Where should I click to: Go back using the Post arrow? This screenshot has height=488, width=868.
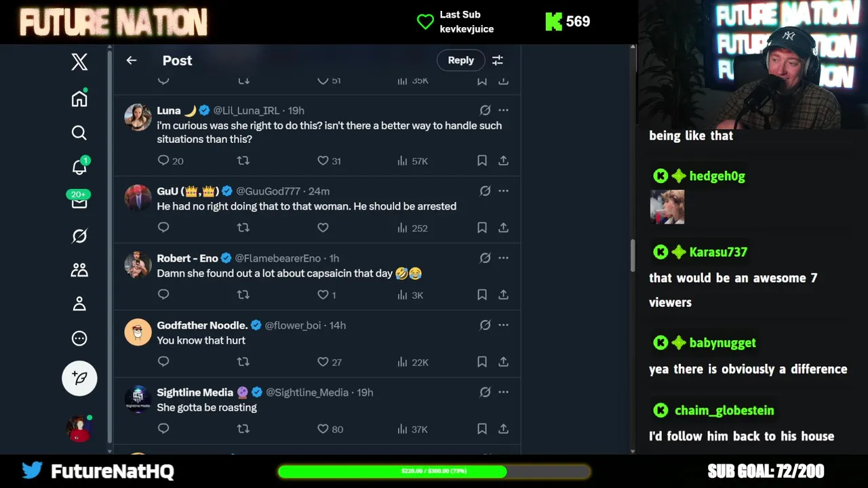coord(132,60)
